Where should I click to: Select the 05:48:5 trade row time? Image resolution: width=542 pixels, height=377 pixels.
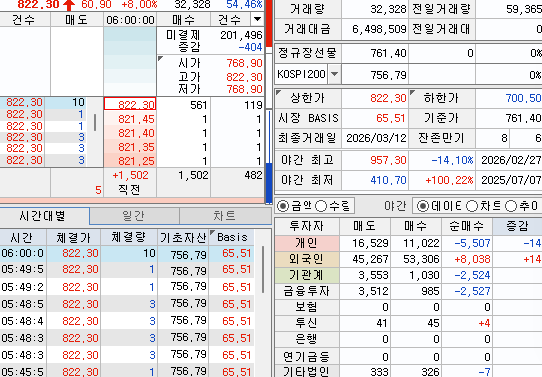23,304
